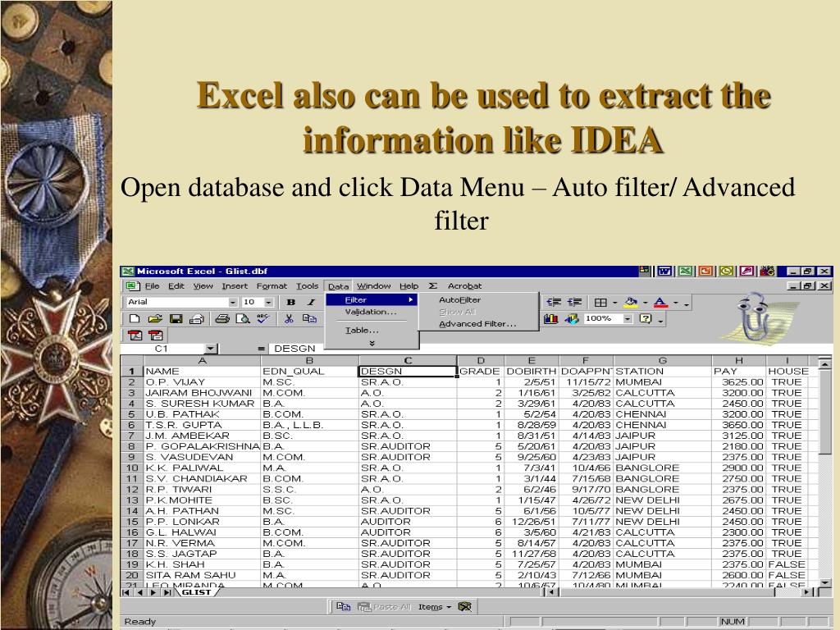The width and height of the screenshot is (840, 630).
Task: Click the Print Preview magnifier icon
Action: (x=243, y=319)
